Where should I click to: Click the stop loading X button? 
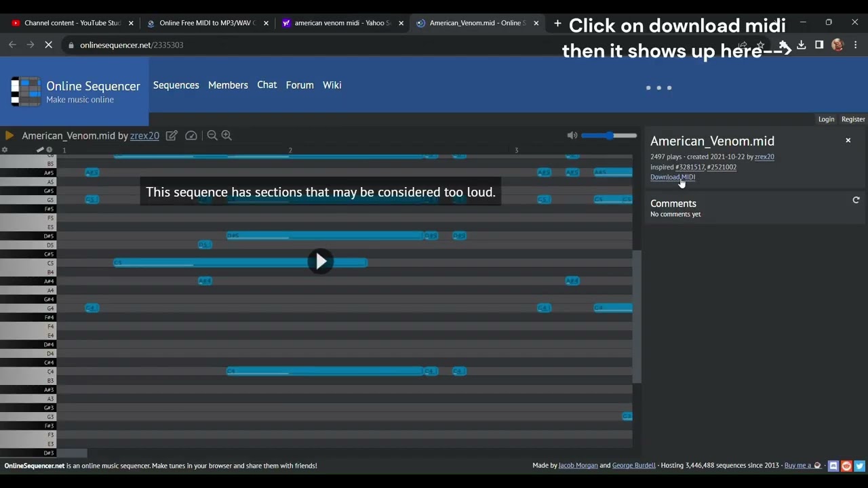click(49, 45)
